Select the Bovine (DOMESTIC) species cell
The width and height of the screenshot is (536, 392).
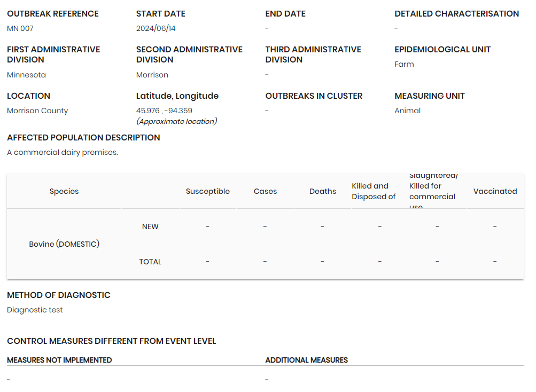coord(64,244)
